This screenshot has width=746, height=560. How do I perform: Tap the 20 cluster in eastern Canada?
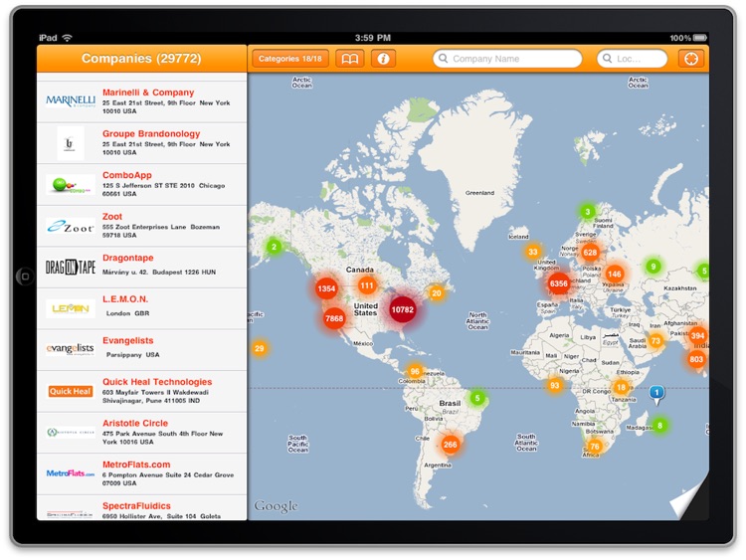(437, 293)
